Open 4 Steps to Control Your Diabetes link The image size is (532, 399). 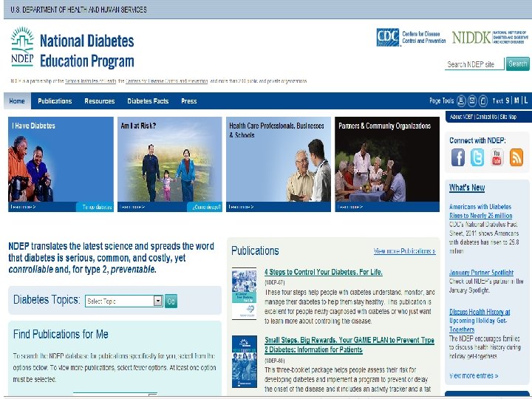click(x=324, y=272)
